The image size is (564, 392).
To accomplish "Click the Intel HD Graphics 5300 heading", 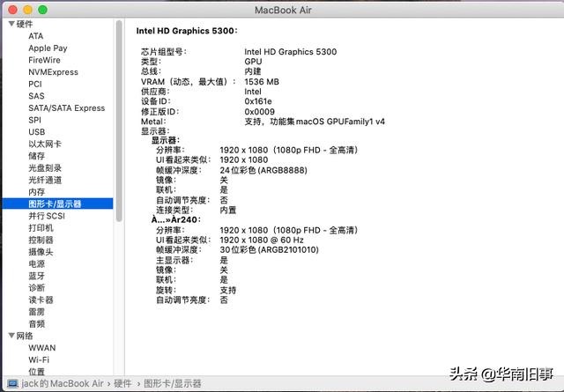I will point(187,31).
